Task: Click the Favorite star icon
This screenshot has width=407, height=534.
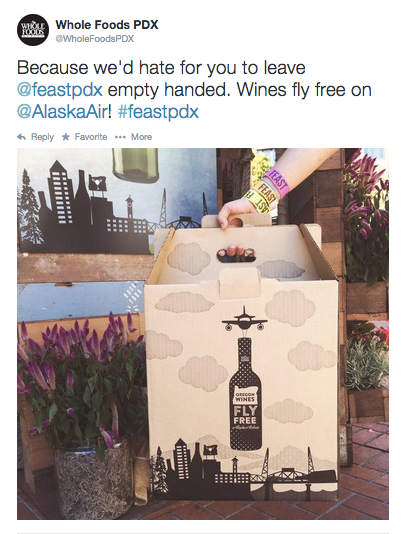Action: (66, 137)
